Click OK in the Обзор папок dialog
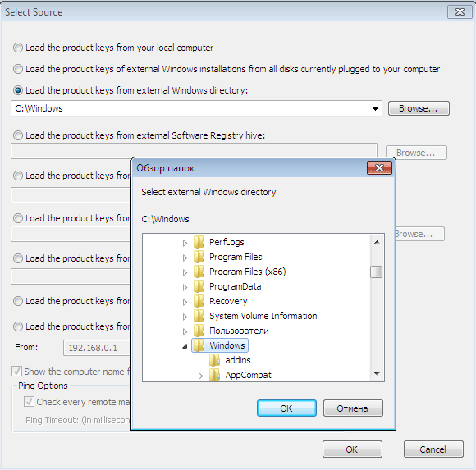This screenshot has height=470, width=476. click(286, 408)
